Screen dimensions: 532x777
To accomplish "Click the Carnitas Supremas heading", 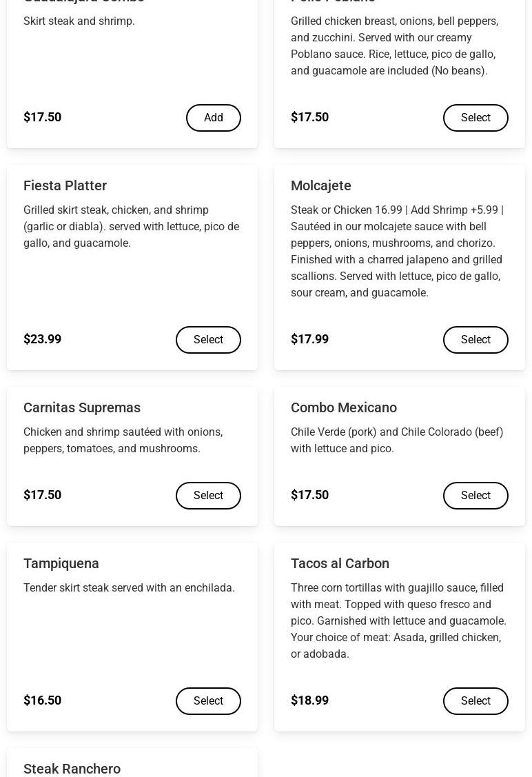I will point(82,408).
